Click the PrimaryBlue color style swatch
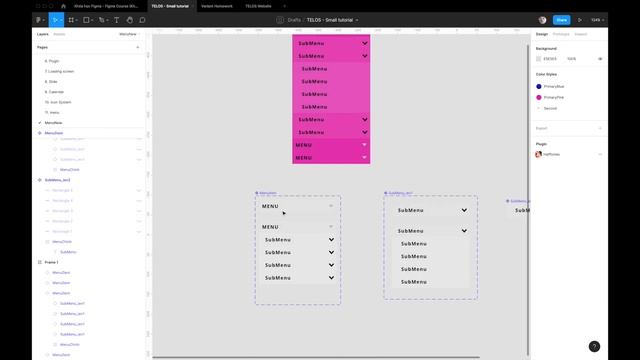Viewport: 640px width, 360px height. point(539,87)
